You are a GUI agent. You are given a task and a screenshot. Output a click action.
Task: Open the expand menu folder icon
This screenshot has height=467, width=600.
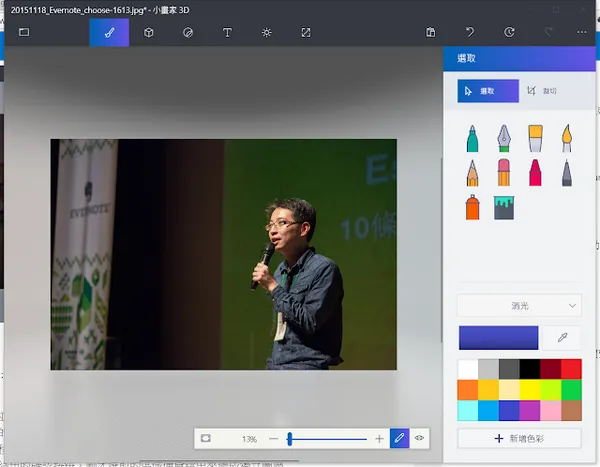point(24,32)
